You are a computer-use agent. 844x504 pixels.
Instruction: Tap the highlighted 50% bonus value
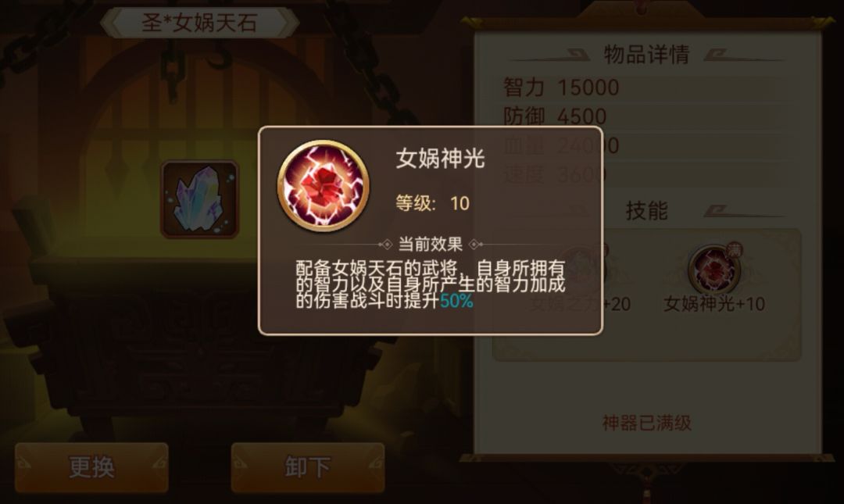[x=456, y=301]
